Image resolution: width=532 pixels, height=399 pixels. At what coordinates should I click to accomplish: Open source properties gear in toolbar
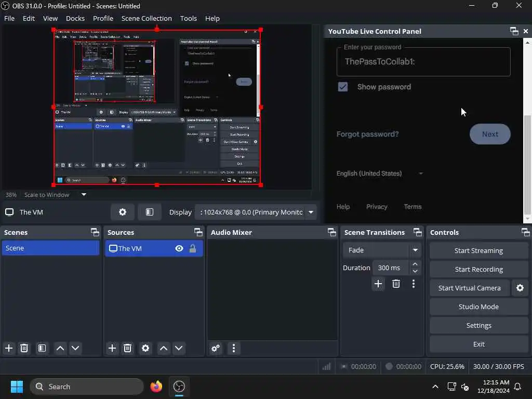pos(123,212)
